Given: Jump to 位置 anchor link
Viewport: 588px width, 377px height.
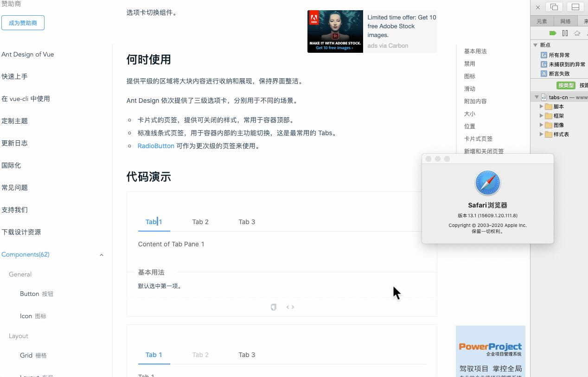Looking at the screenshot, I should point(470,126).
